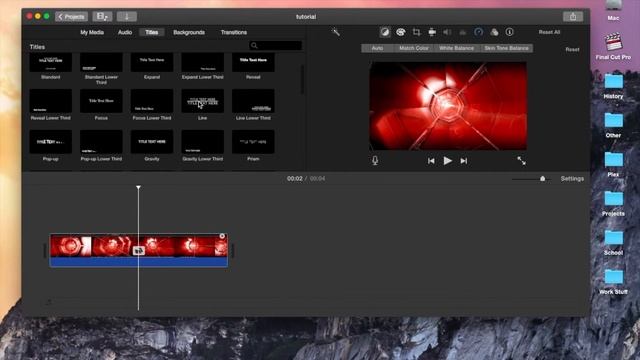Viewport: 640px width, 360px height.
Task: Click Reset All adjustments
Action: click(549, 32)
